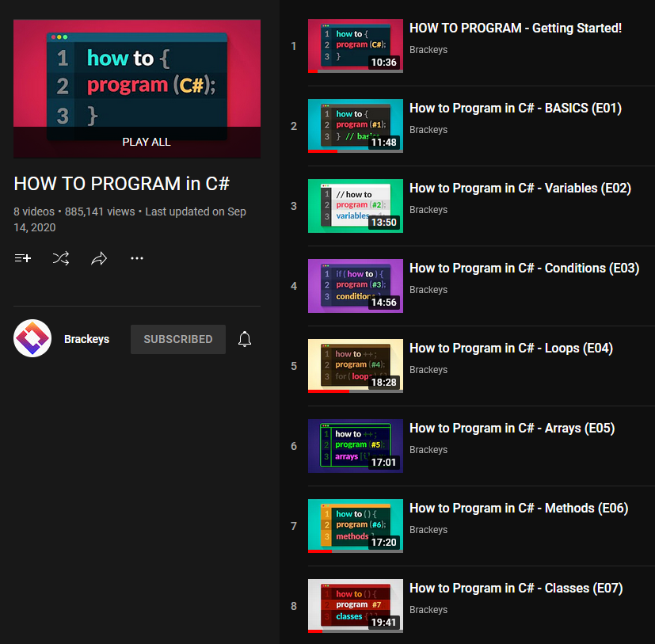The image size is (655, 644).
Task: Open the Arrays E05 video thumbnail
Action: click(356, 446)
